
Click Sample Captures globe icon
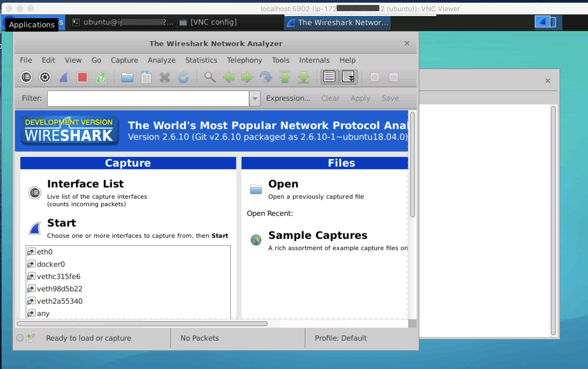point(256,240)
